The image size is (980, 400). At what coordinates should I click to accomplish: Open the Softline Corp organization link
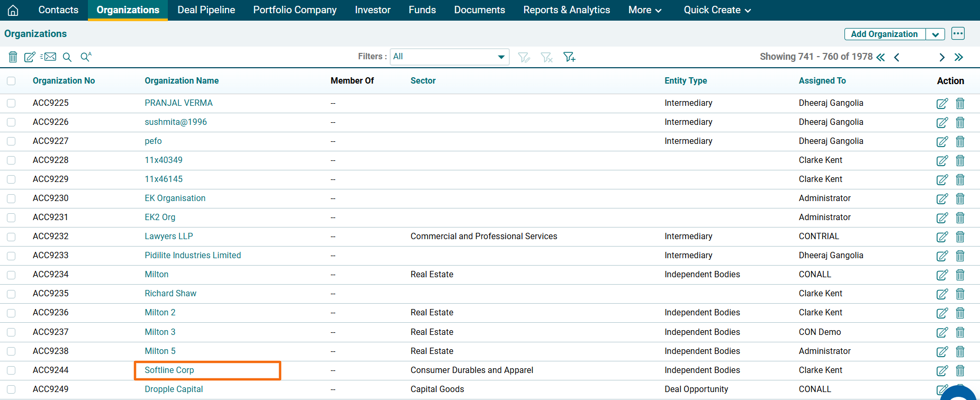click(169, 370)
